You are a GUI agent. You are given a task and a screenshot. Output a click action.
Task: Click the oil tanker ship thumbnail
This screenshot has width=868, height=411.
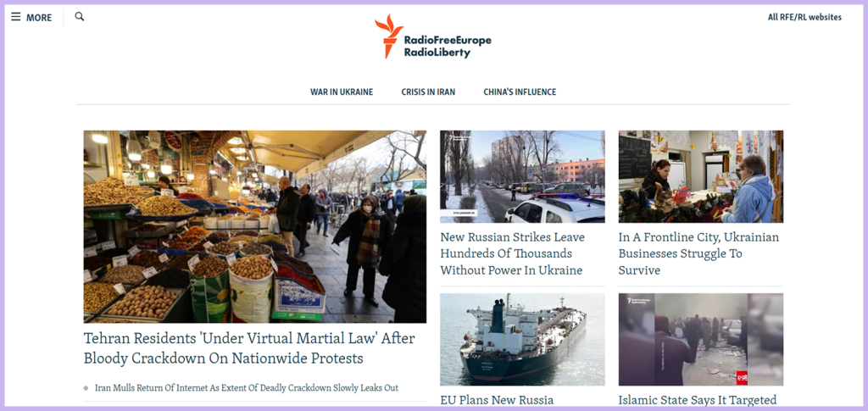(x=522, y=339)
